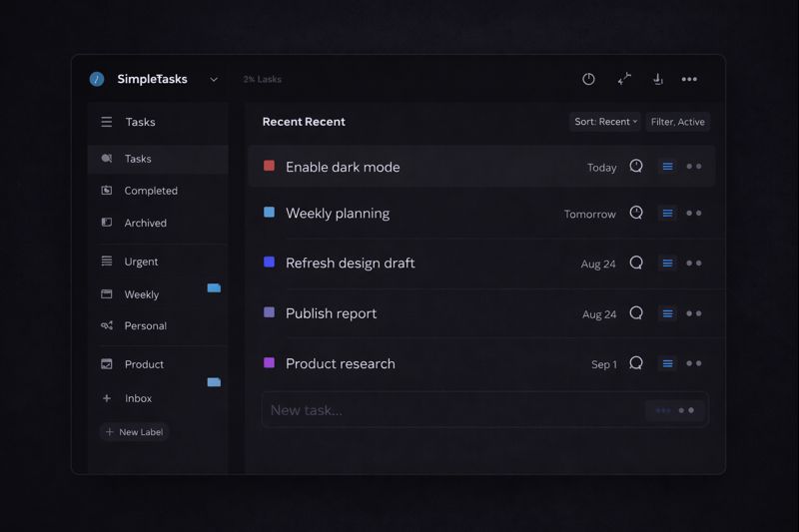The width and height of the screenshot is (799, 532).
Task: Click the download icon in the top toolbar
Action: pyautogui.click(x=657, y=79)
